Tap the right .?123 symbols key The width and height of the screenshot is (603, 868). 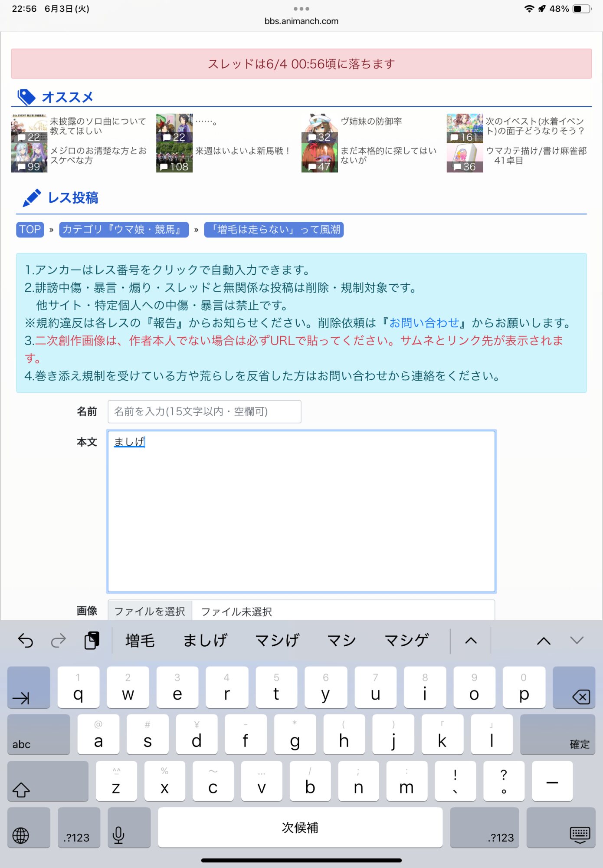coord(485,828)
